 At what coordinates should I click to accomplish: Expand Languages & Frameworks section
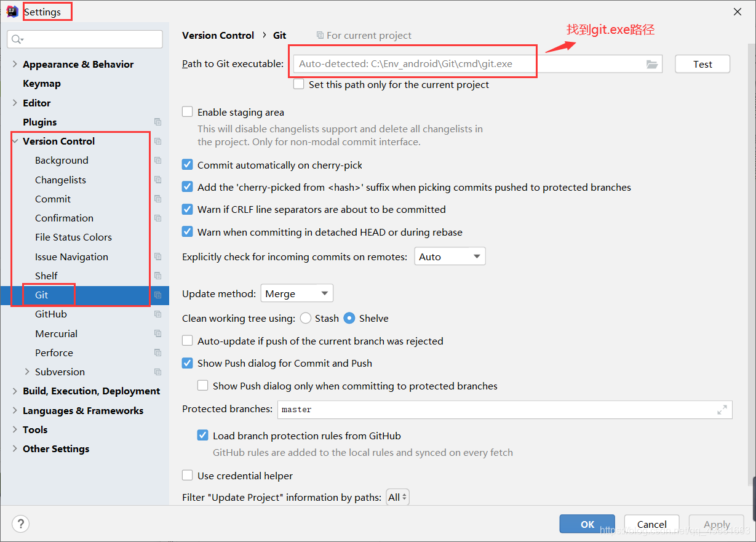click(15, 410)
